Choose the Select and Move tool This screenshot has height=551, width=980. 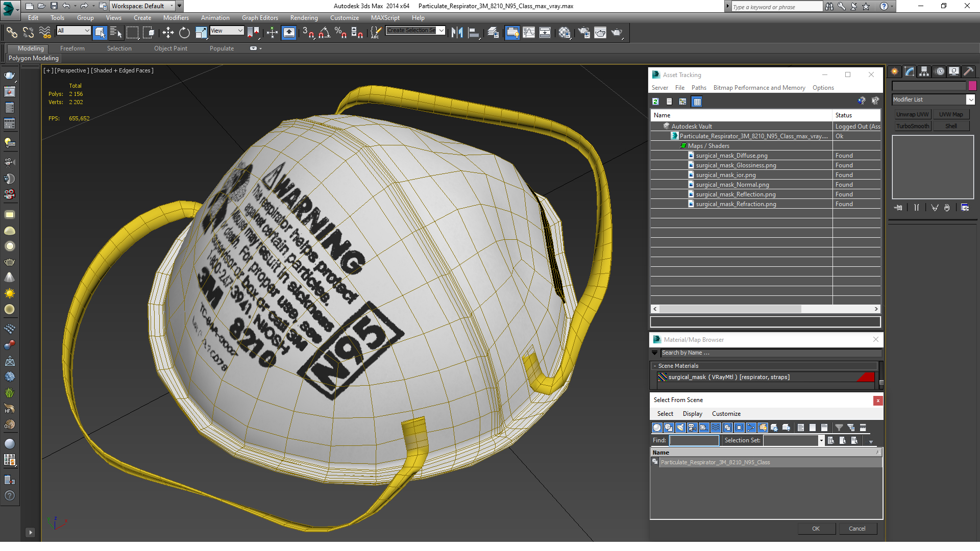[x=168, y=33]
